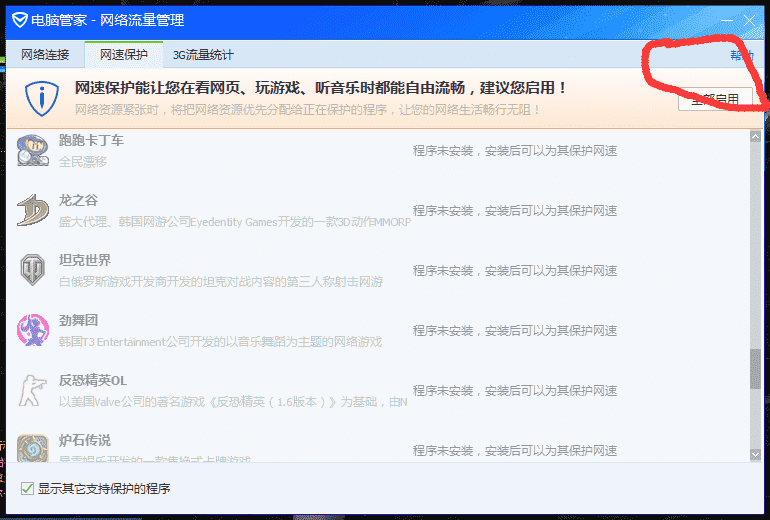Select the 劲舞团 pink dancer icon
This screenshot has width=770, height=520.
point(33,330)
